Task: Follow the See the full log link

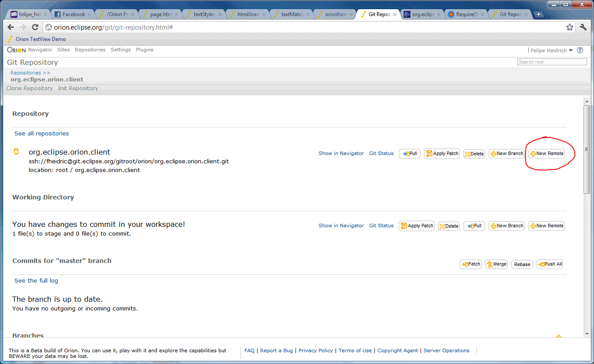Action: click(36, 281)
